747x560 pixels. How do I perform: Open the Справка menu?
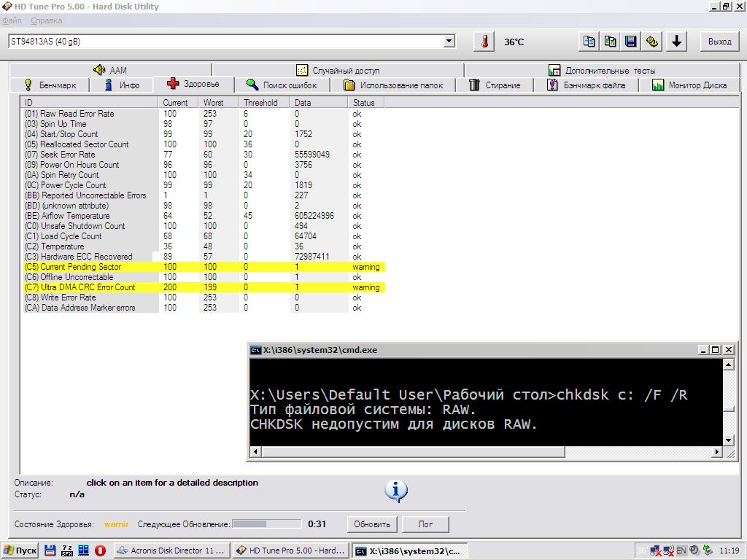click(46, 20)
